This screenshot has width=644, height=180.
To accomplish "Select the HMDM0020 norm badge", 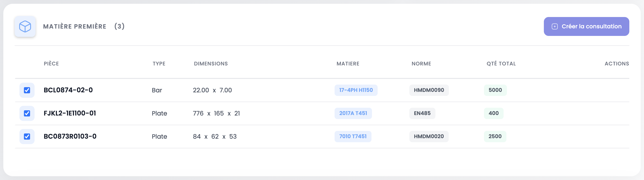I will pos(429,136).
